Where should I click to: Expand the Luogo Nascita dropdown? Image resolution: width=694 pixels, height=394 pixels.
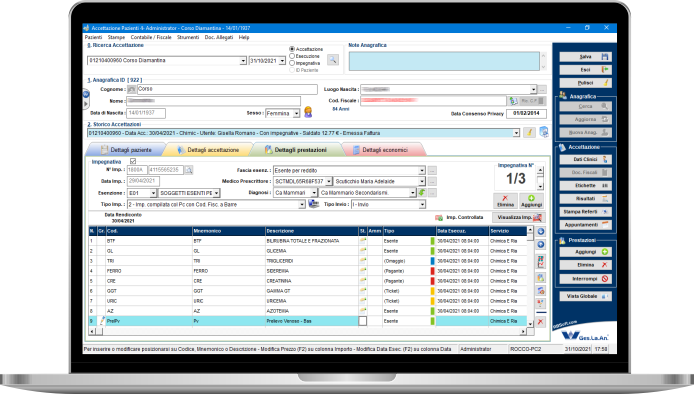(x=533, y=89)
